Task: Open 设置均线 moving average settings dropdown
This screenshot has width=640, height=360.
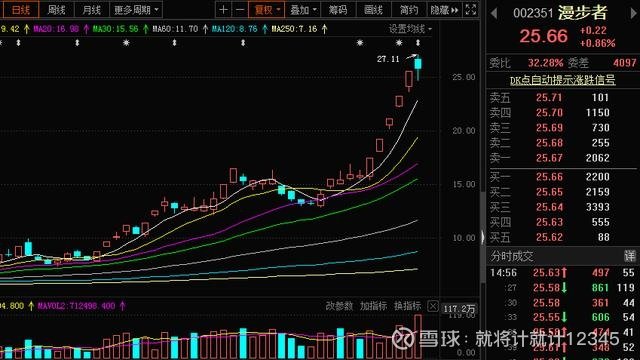Action: (x=410, y=29)
